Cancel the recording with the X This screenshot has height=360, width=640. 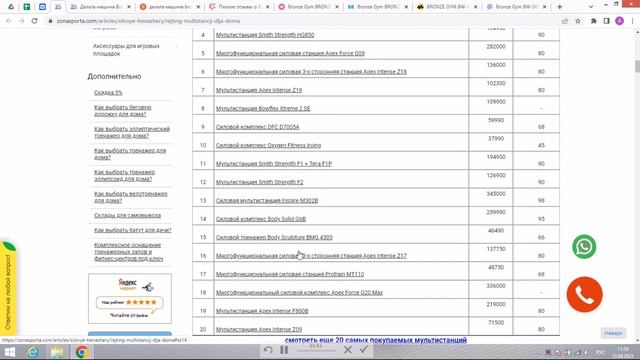pyautogui.click(x=348, y=350)
